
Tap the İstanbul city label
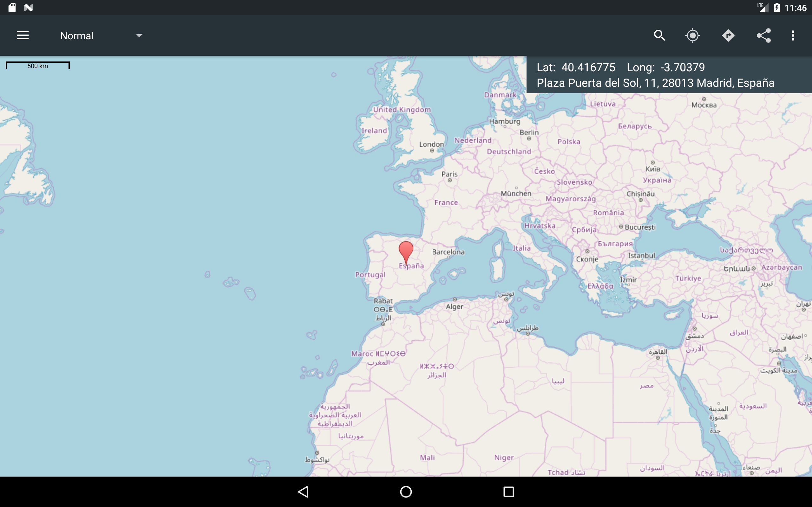(x=641, y=255)
